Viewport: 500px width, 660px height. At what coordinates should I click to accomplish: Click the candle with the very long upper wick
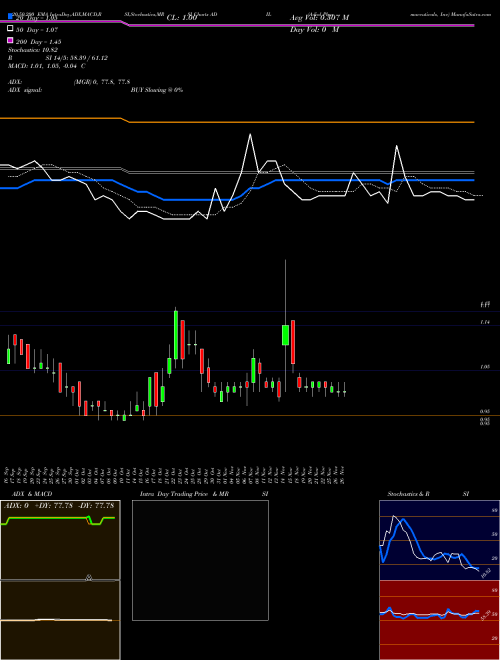[285, 335]
